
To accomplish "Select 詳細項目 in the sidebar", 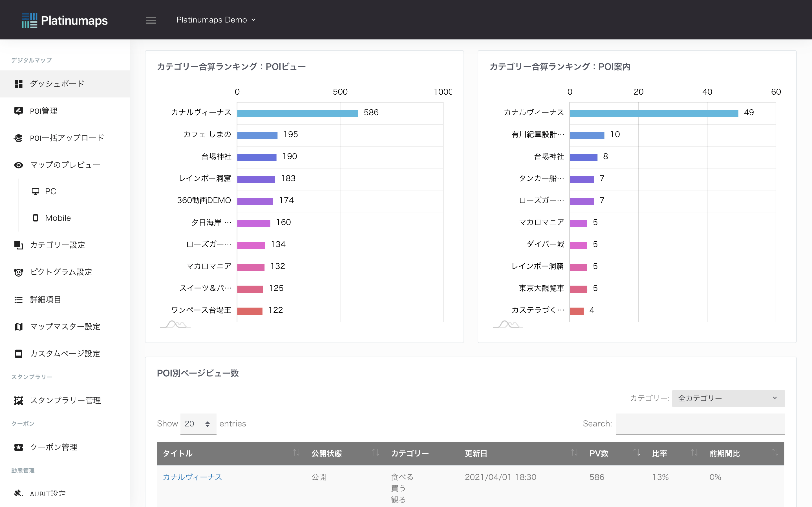I will (x=45, y=299).
